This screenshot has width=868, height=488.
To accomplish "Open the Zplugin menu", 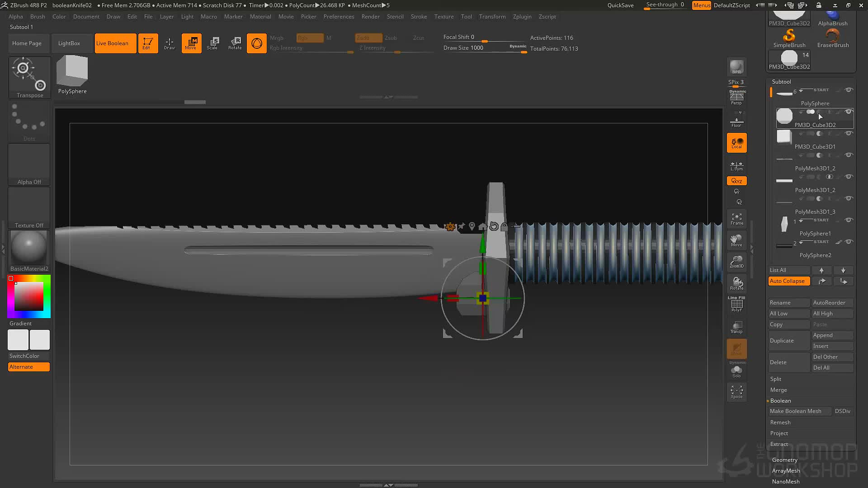I will (522, 17).
